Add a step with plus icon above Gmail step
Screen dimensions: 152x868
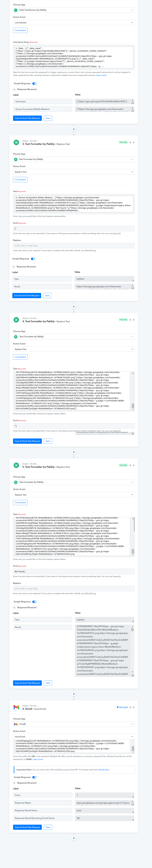click(x=74, y=694)
